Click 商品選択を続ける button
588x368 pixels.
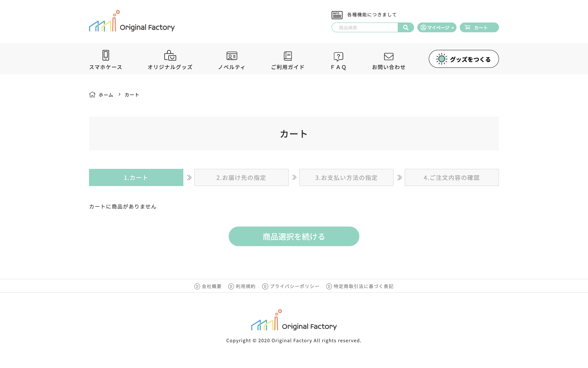pos(294,236)
